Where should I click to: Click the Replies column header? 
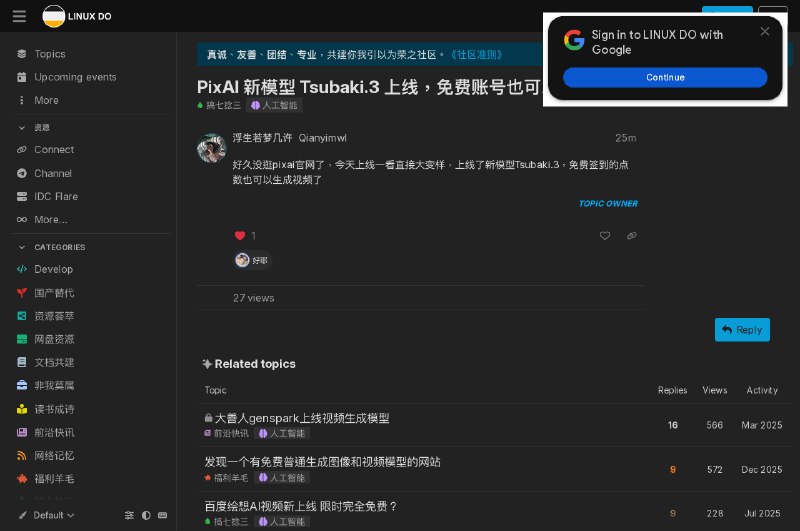(x=672, y=390)
